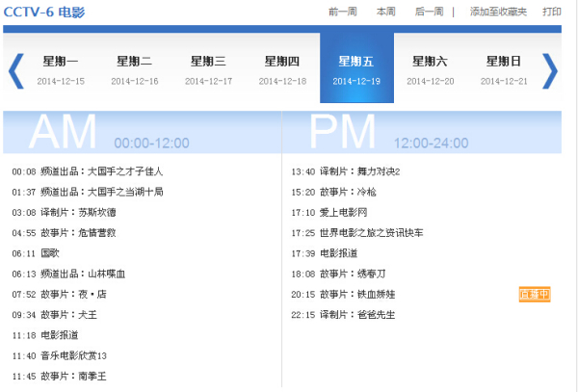
Task: Click the PM 12:00-24:00 header
Action: (422, 132)
